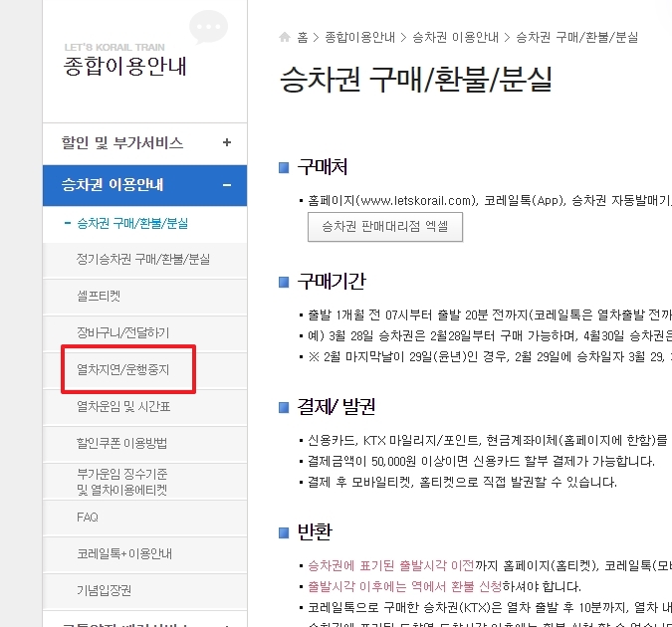Collapse 승차권 이용안내 minus icon
672x627 pixels.
tap(227, 185)
